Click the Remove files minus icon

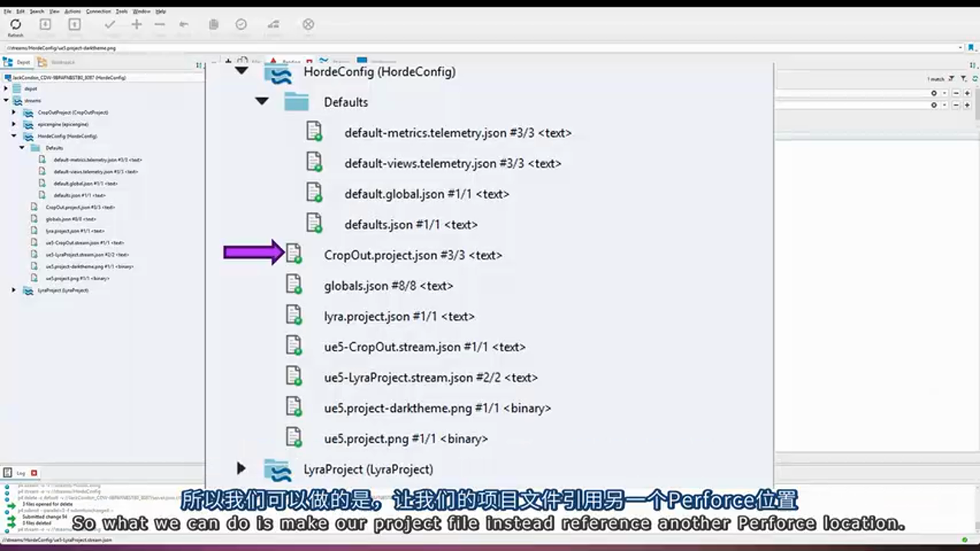(159, 24)
